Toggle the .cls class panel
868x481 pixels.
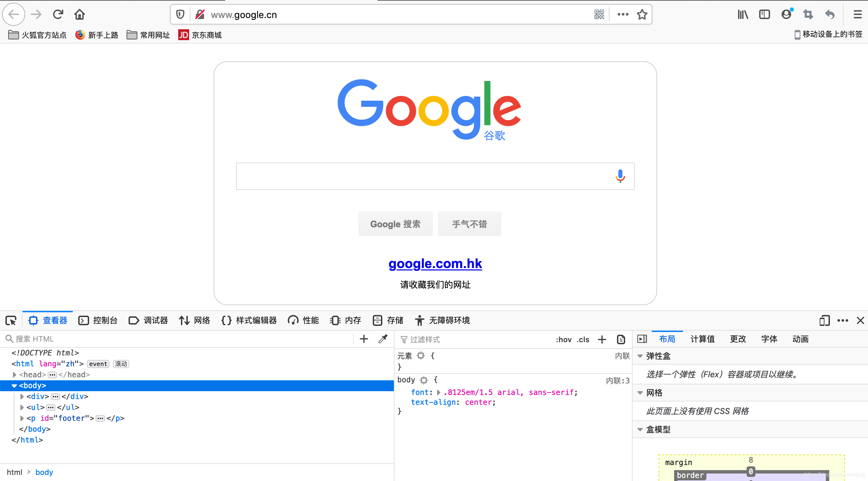point(583,339)
